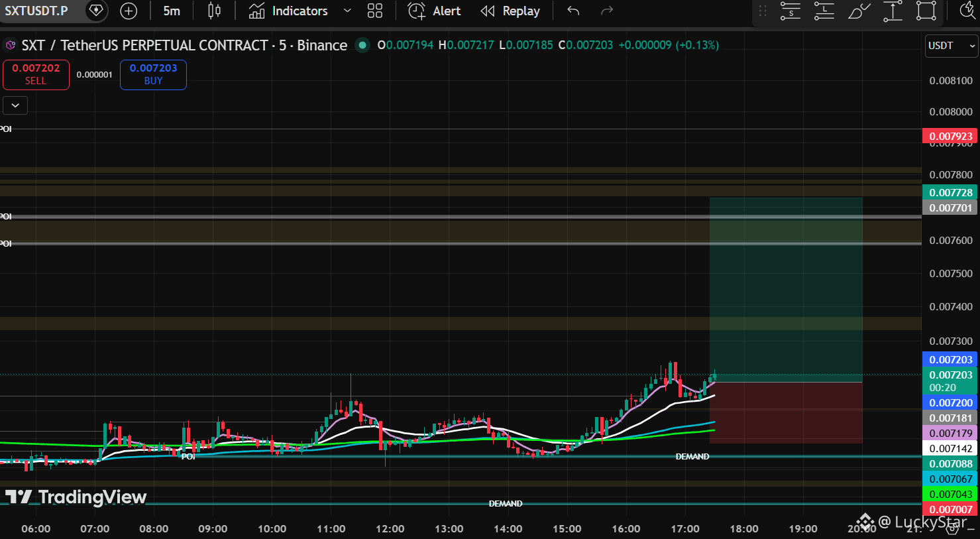Click the chart-bars icon beside Indicators

[256, 11]
